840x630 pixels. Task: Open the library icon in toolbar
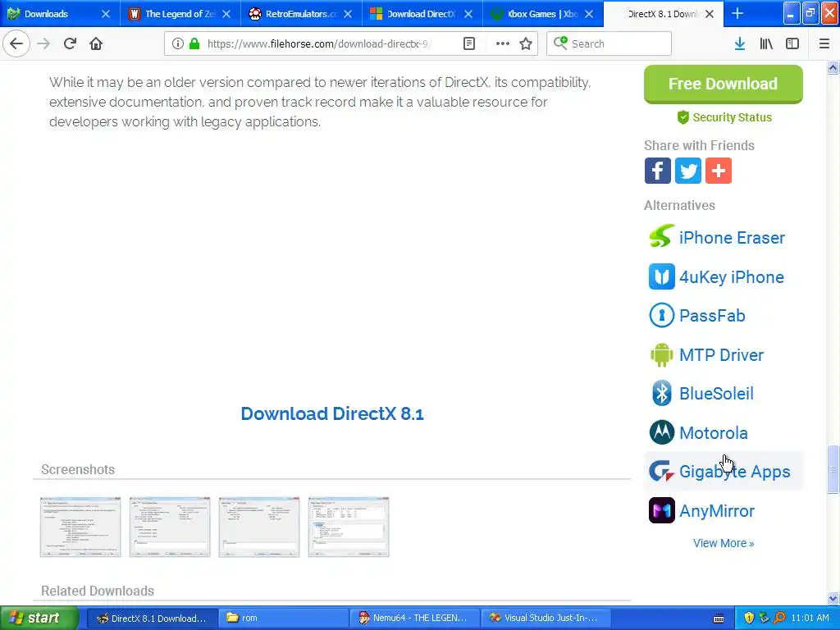point(766,43)
